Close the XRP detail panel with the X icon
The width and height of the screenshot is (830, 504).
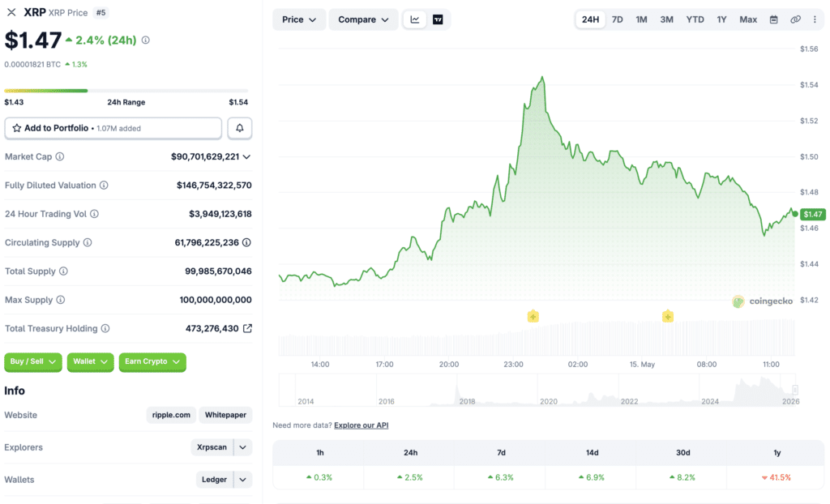(x=11, y=12)
